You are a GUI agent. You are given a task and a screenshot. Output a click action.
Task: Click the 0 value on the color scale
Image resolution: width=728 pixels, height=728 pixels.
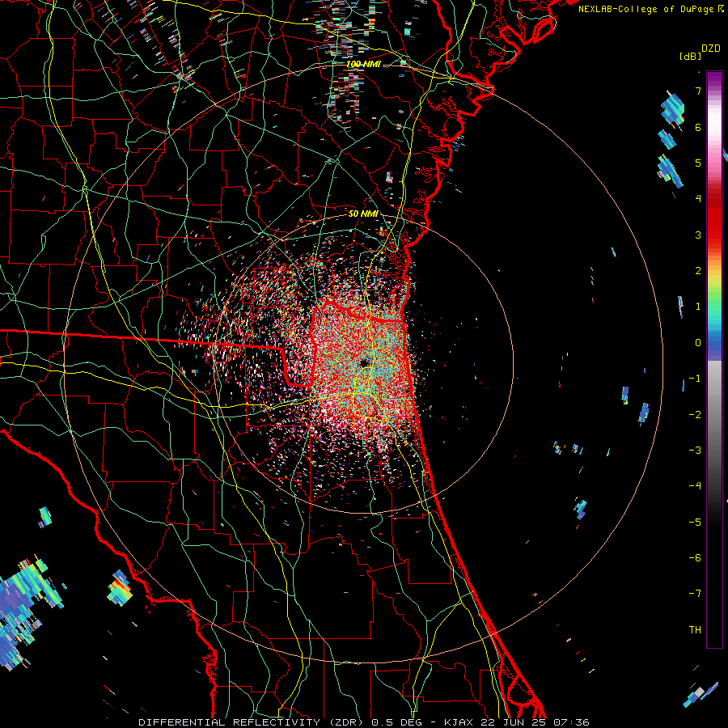pyautogui.click(x=698, y=343)
